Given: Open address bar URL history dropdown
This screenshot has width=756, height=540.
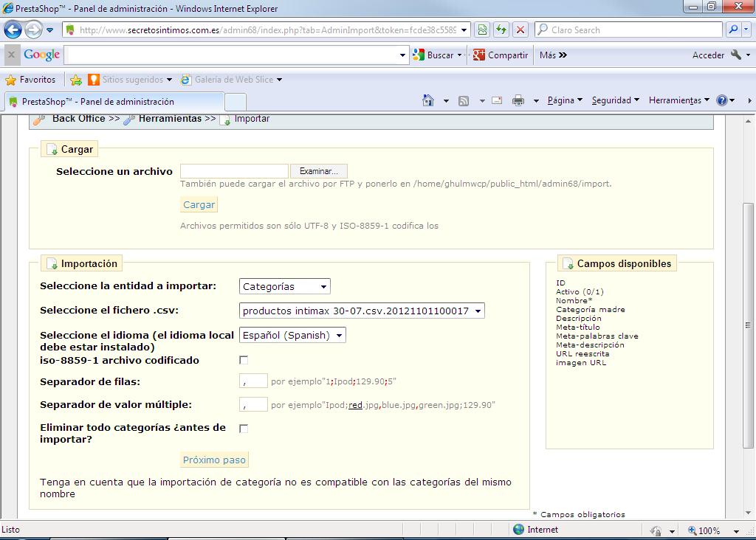Looking at the screenshot, I should coord(464,30).
